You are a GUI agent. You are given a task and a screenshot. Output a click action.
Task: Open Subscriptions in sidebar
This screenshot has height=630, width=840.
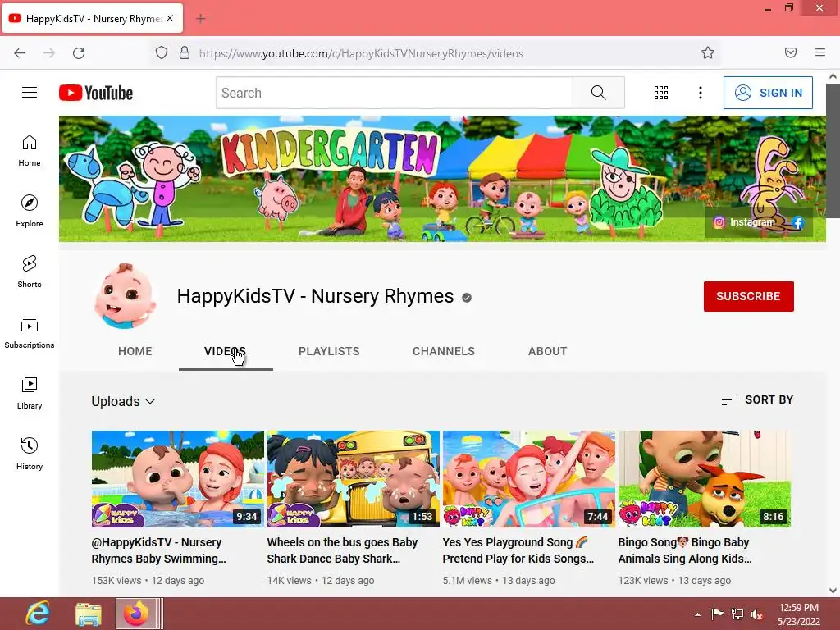(x=30, y=332)
